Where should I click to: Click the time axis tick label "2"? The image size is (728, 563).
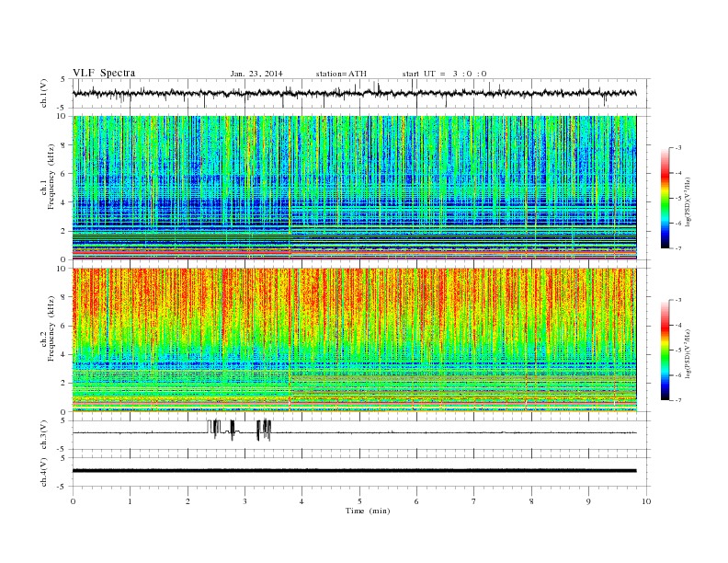(188, 501)
